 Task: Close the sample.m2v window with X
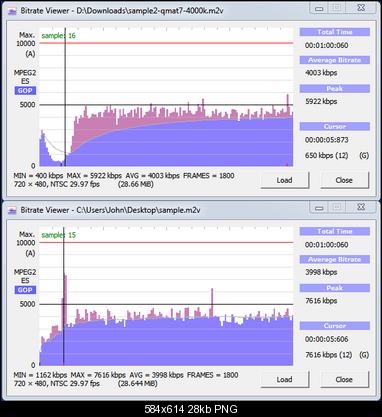coord(361,207)
